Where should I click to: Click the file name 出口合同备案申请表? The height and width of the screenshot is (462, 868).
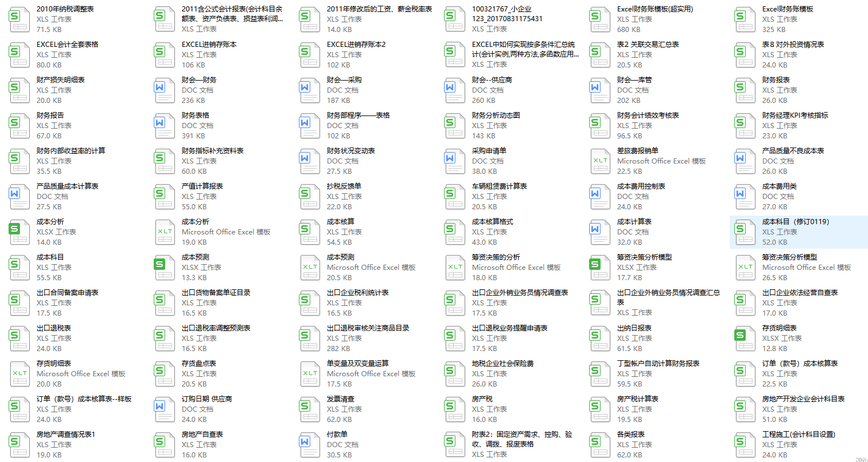point(67,293)
